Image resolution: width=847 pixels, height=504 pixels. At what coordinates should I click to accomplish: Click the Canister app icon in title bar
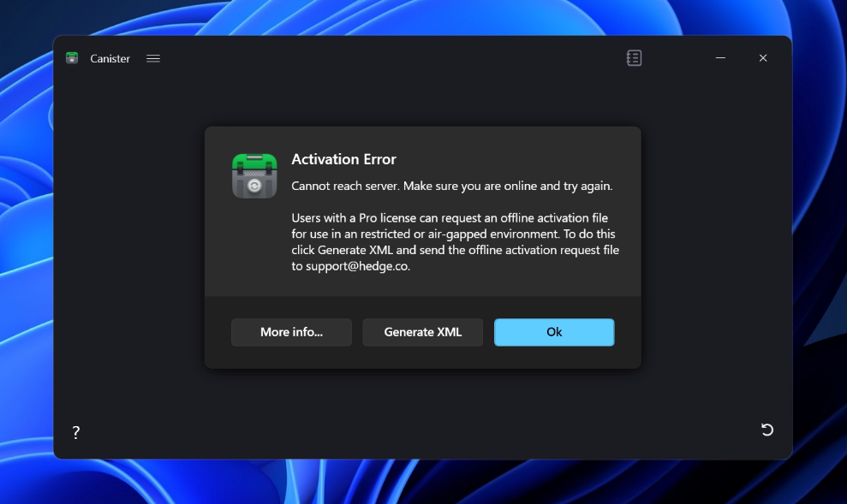pos(72,58)
